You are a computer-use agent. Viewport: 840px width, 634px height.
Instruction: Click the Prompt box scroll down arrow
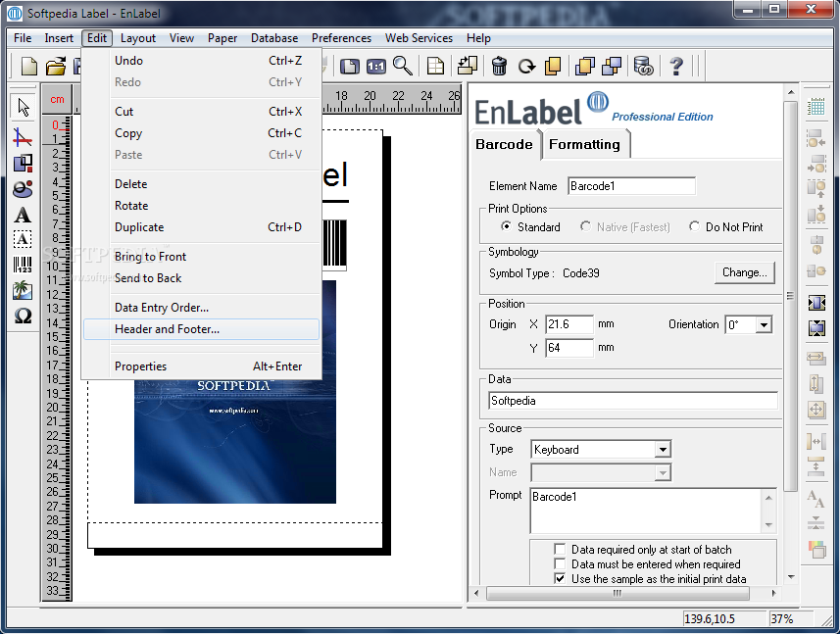[x=768, y=525]
